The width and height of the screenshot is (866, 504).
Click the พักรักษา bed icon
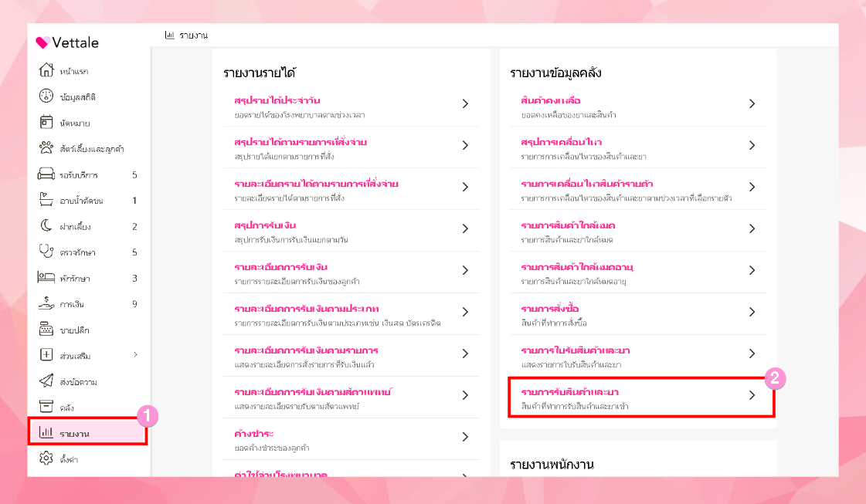[x=46, y=278]
